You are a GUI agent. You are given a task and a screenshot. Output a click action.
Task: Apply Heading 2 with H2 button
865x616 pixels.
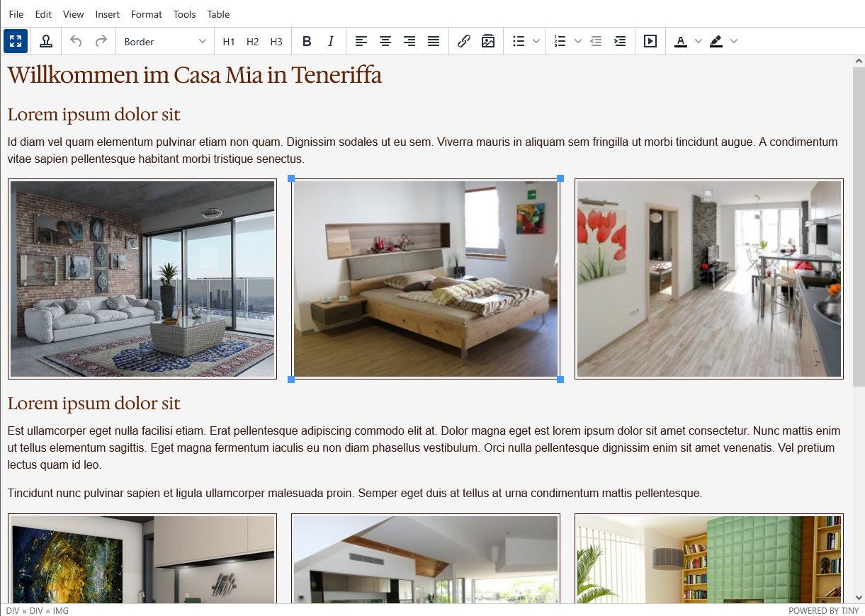click(x=253, y=42)
